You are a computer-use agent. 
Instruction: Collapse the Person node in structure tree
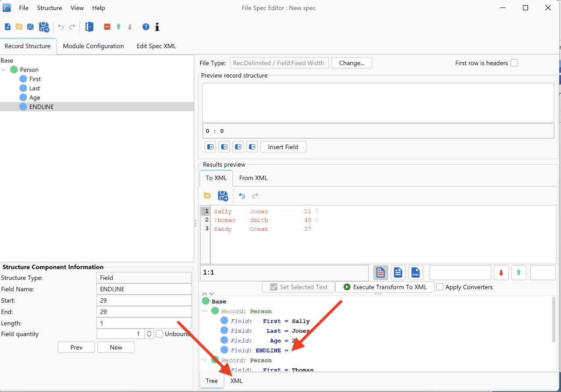click(4, 70)
